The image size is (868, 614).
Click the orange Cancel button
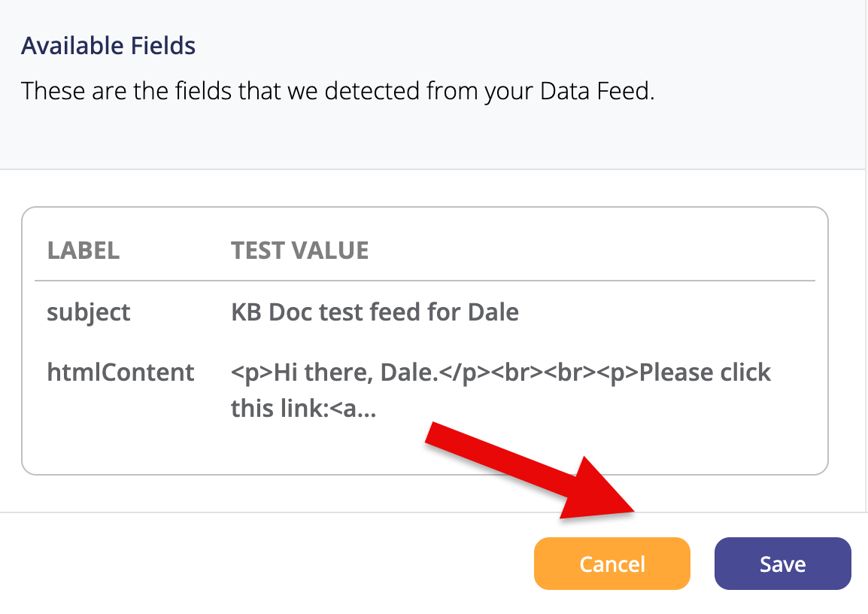click(x=612, y=564)
